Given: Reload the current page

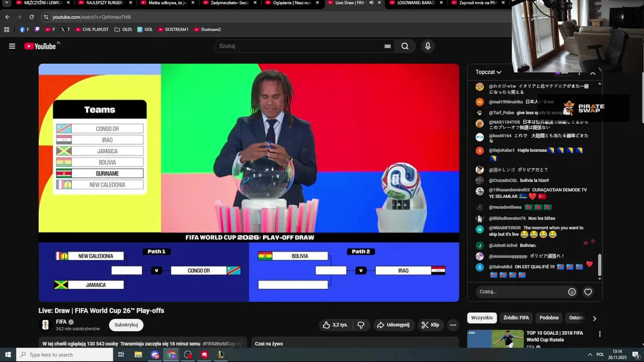Looking at the screenshot, I should pyautogui.click(x=31, y=17).
